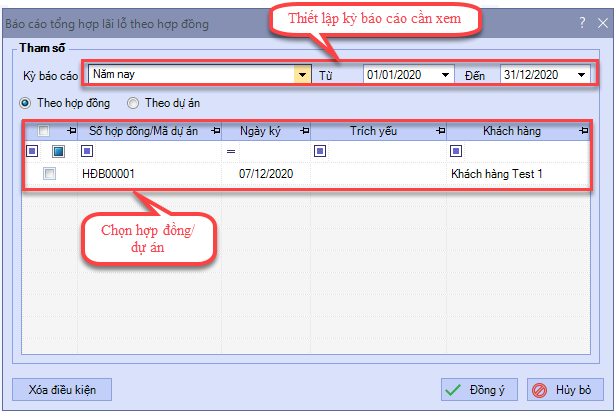Click the teal checkbox filter icon
This screenshot has width=614, height=411.
coord(58,151)
